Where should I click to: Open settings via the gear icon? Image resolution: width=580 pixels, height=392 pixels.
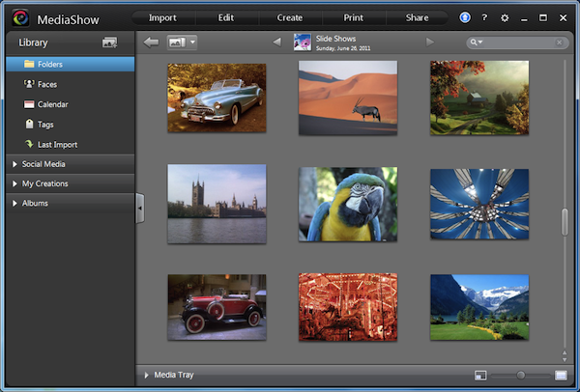[504, 17]
